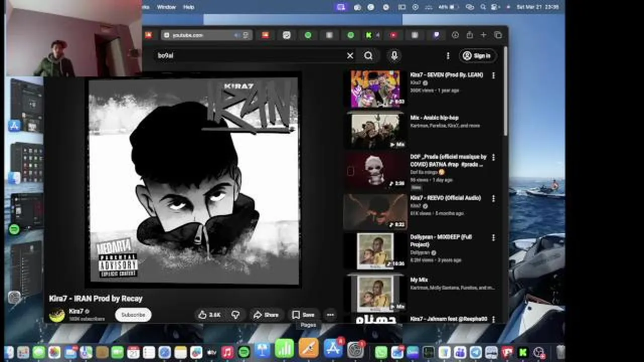Open Music from the Dock
Image resolution: width=644 pixels, height=362 pixels.
[227, 352]
